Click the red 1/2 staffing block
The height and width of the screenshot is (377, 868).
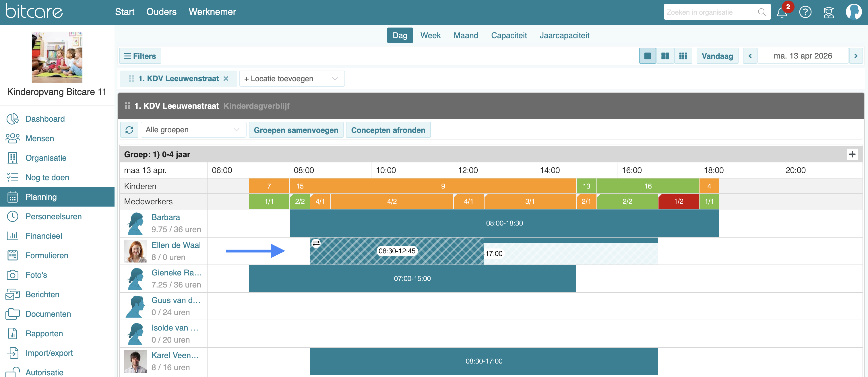(x=678, y=201)
